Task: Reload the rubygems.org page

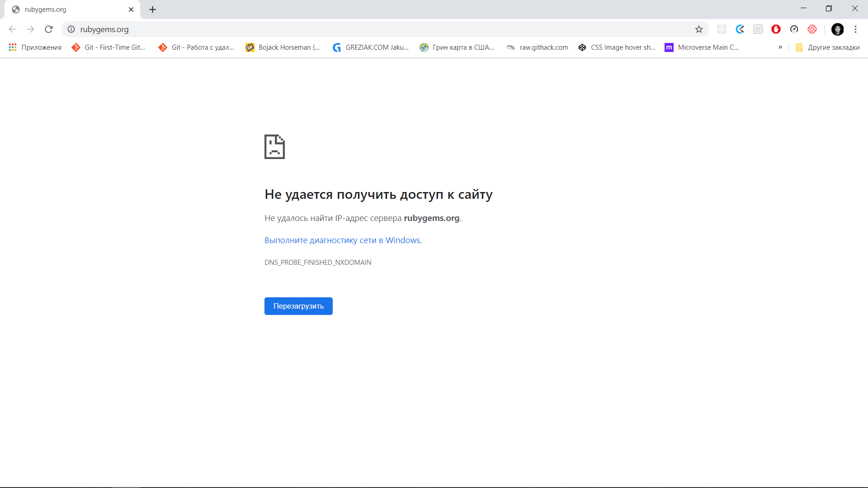Action: (x=49, y=29)
